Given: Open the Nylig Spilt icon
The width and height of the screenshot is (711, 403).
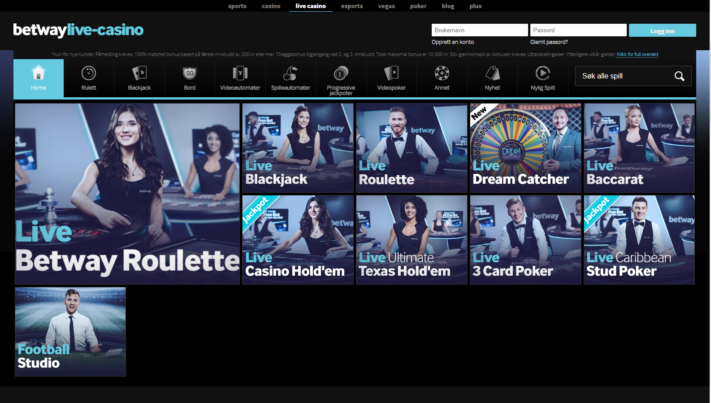Looking at the screenshot, I should tap(543, 73).
